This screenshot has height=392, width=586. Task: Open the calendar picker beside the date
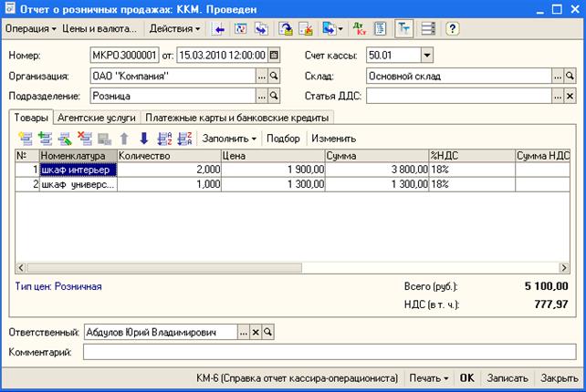pyautogui.click(x=275, y=55)
